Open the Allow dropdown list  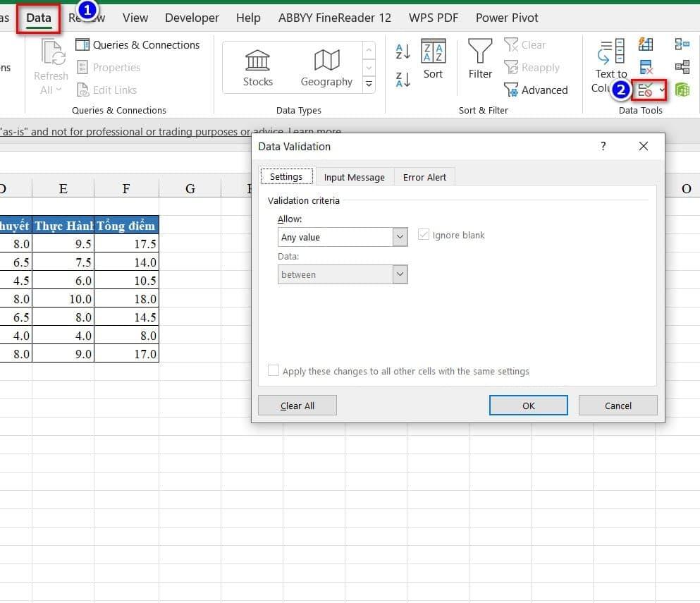(400, 237)
